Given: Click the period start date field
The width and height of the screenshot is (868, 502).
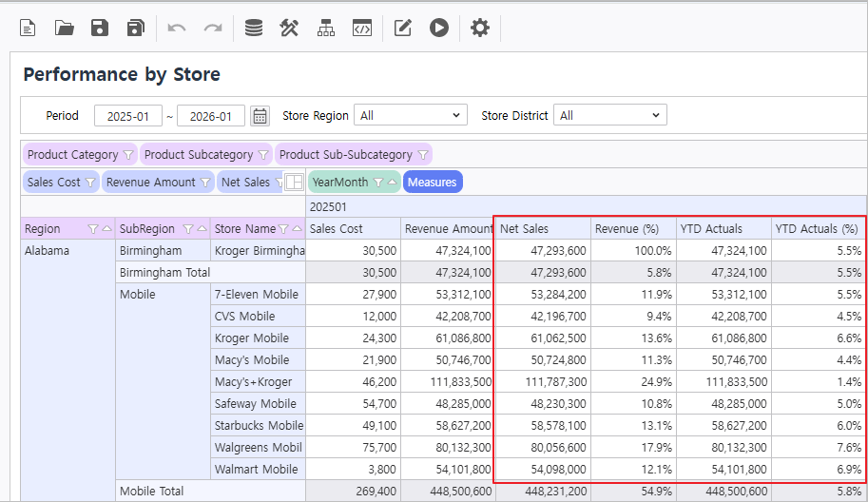Looking at the screenshot, I should click(x=128, y=116).
